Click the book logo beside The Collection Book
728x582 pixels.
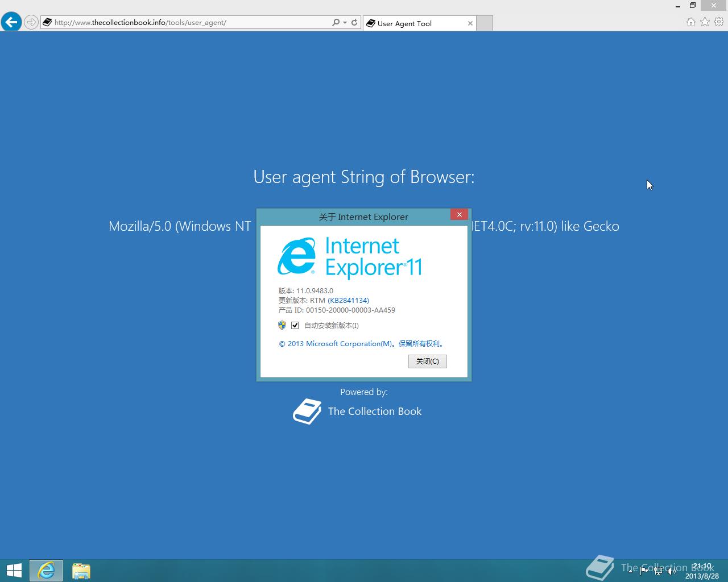pyautogui.click(x=307, y=411)
